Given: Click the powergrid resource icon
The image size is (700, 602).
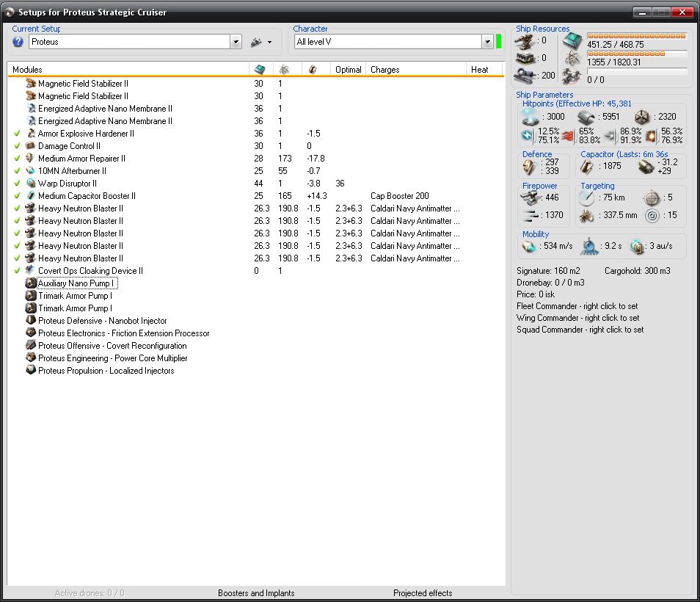Looking at the screenshot, I should click(x=572, y=59).
